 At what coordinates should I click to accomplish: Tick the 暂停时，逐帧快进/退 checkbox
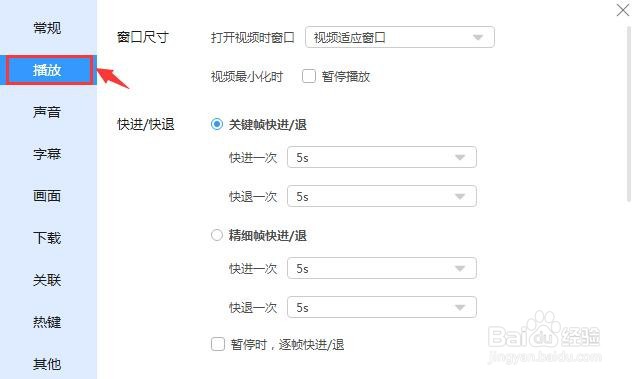[218, 344]
